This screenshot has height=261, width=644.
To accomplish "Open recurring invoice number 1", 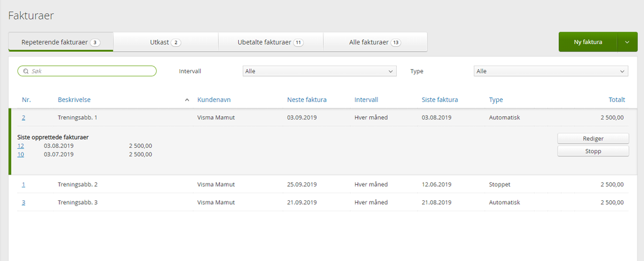I will (x=24, y=185).
